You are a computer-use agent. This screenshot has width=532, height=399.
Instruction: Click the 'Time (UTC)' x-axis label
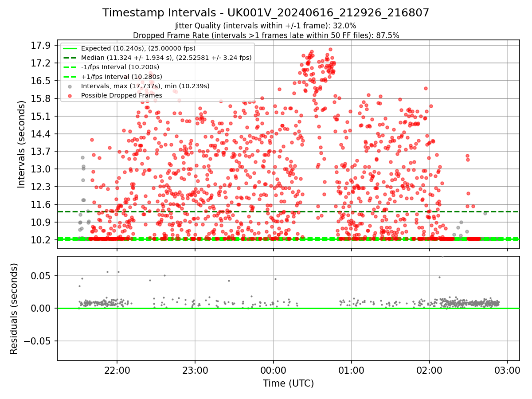[288, 383]
